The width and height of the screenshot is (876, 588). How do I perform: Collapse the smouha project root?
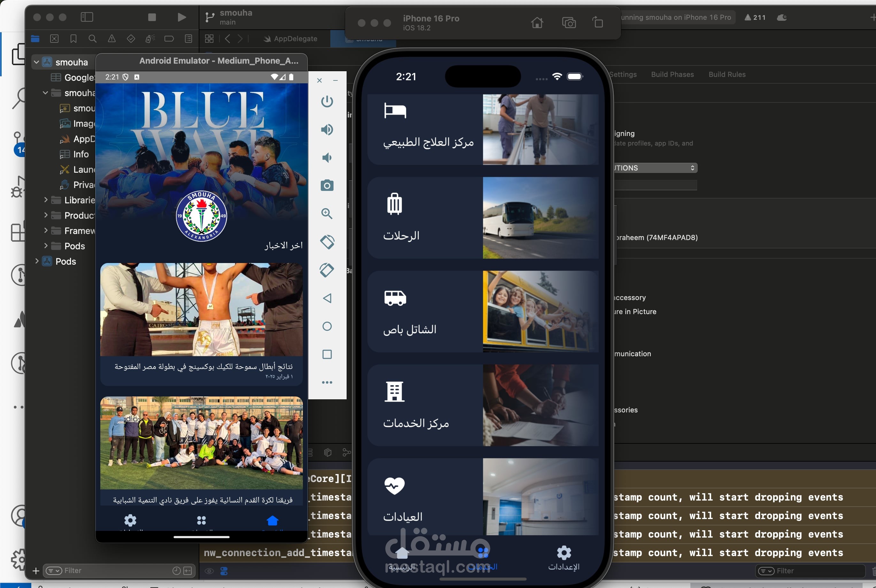click(x=36, y=62)
